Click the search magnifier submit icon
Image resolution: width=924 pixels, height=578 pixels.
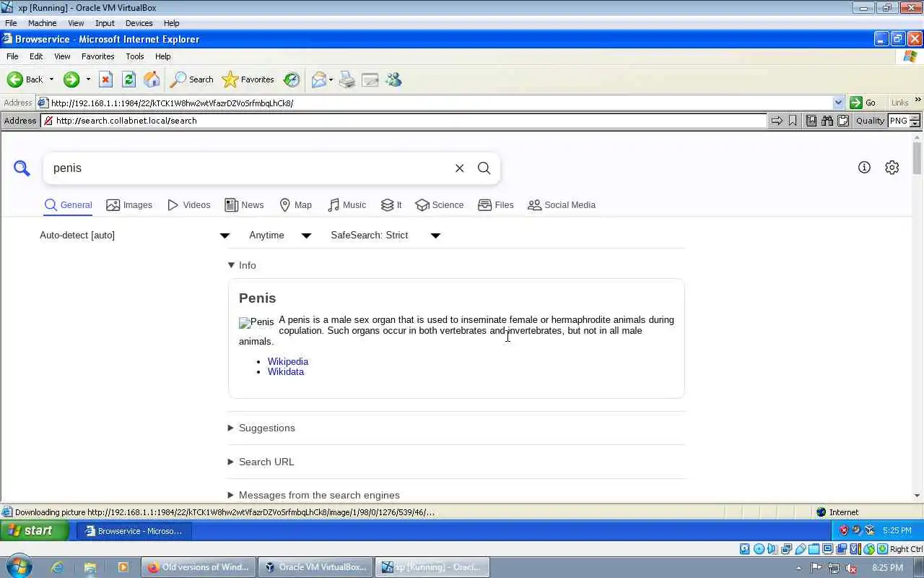(x=484, y=168)
